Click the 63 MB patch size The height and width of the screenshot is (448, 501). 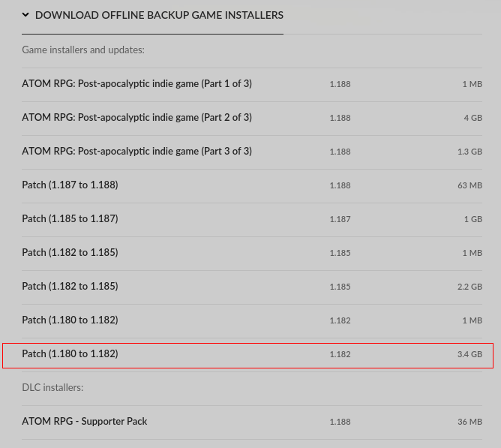469,185
